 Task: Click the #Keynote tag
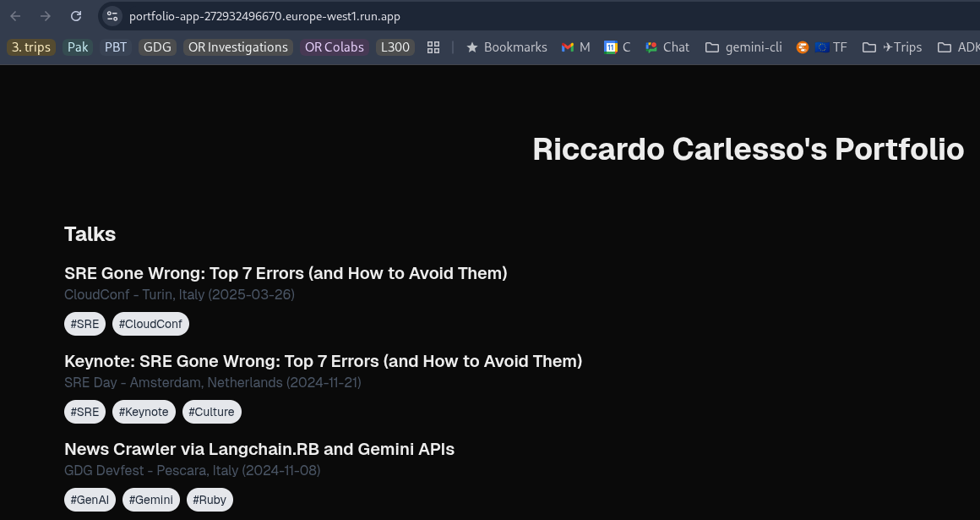click(144, 412)
